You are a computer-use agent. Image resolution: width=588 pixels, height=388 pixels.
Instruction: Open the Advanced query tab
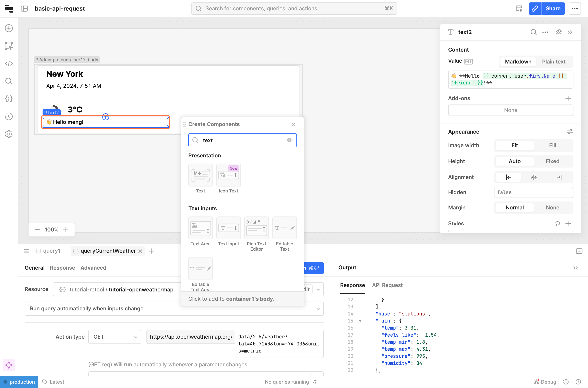(93, 268)
